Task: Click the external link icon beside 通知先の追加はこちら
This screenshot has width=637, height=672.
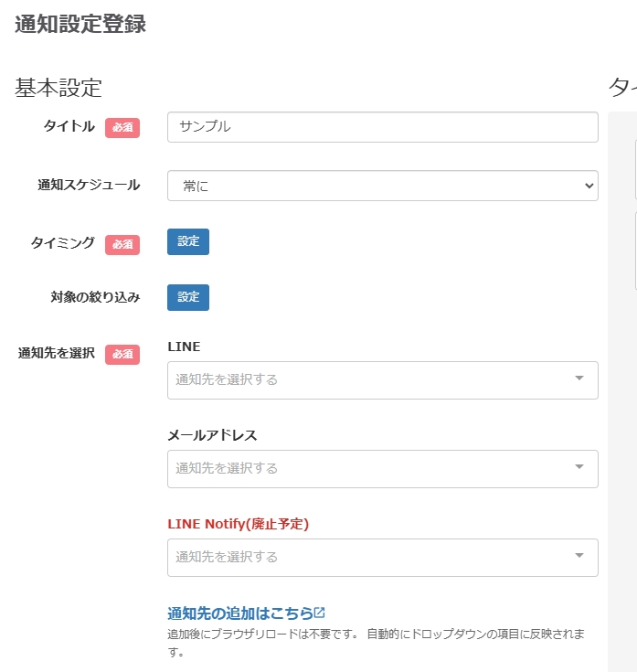Action: 320,613
